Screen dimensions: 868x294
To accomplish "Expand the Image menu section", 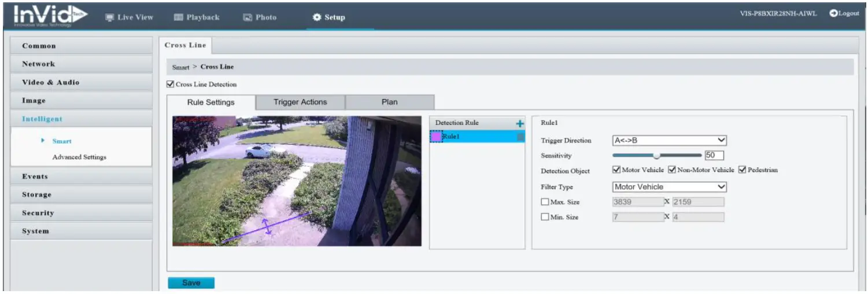I will 82,101.
